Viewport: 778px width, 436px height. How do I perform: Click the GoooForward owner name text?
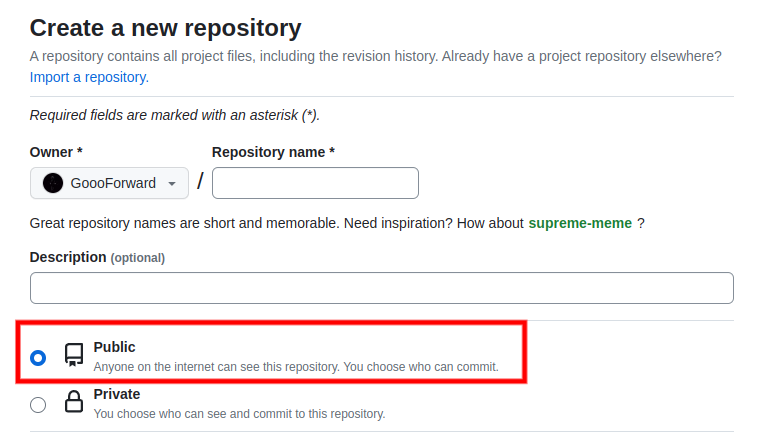(x=113, y=183)
